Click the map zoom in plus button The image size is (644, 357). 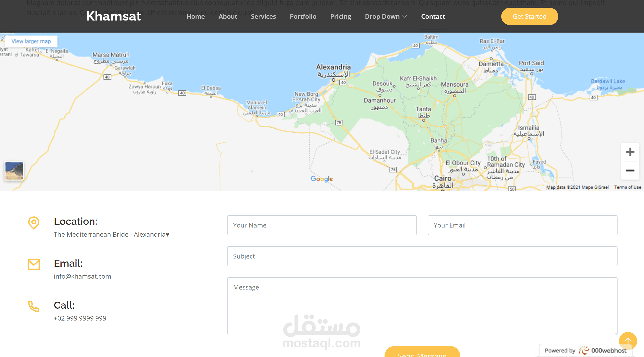pyautogui.click(x=630, y=152)
